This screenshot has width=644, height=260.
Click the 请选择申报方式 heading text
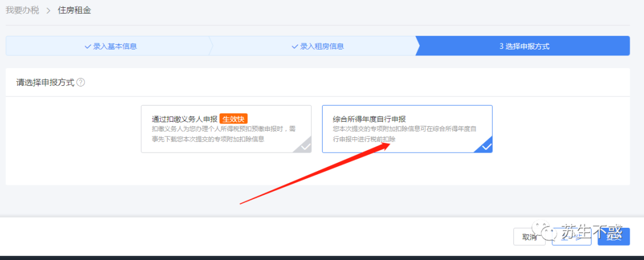coord(45,82)
